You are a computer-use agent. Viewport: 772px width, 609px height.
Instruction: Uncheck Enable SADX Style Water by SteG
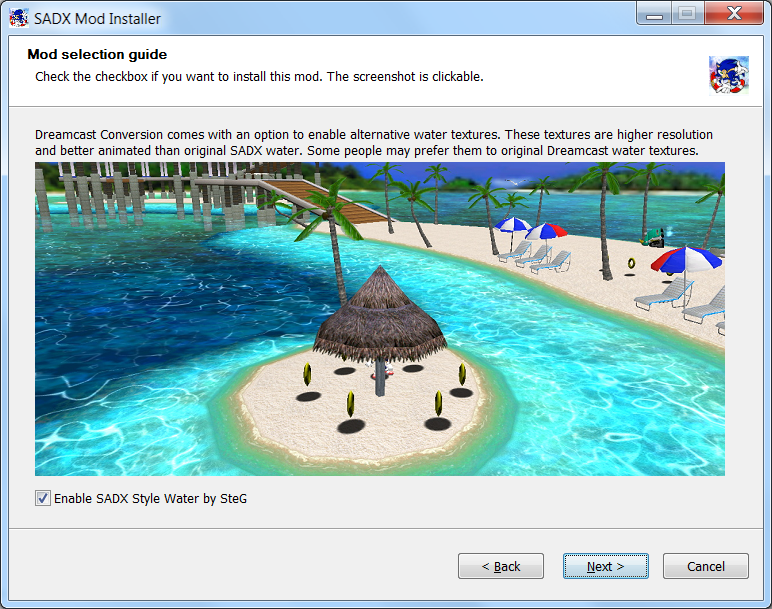pos(43,498)
